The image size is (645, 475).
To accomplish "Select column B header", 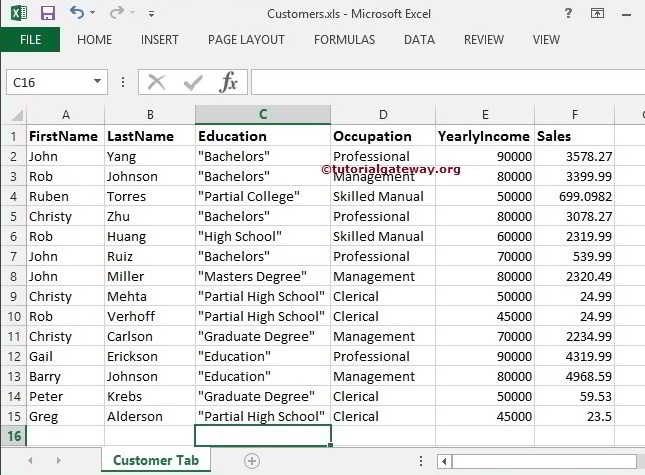I will pyautogui.click(x=150, y=114).
